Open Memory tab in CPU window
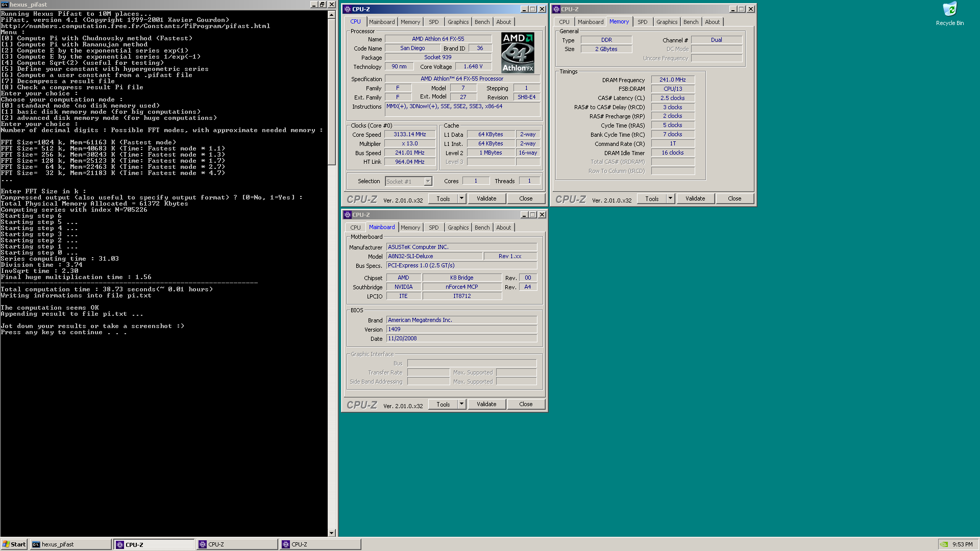 pyautogui.click(x=410, y=22)
